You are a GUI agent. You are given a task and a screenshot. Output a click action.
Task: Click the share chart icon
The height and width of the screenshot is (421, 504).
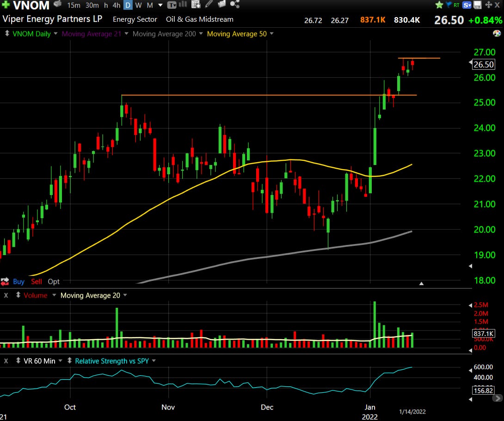click(235, 4)
